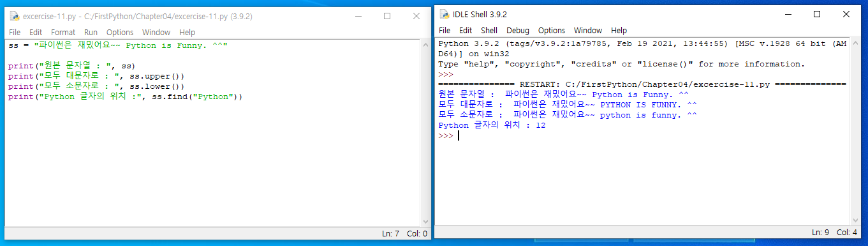This screenshot has height=246, width=868.
Task: Click shell output "Python 글자의 위치 : 12"
Action: 492,125
